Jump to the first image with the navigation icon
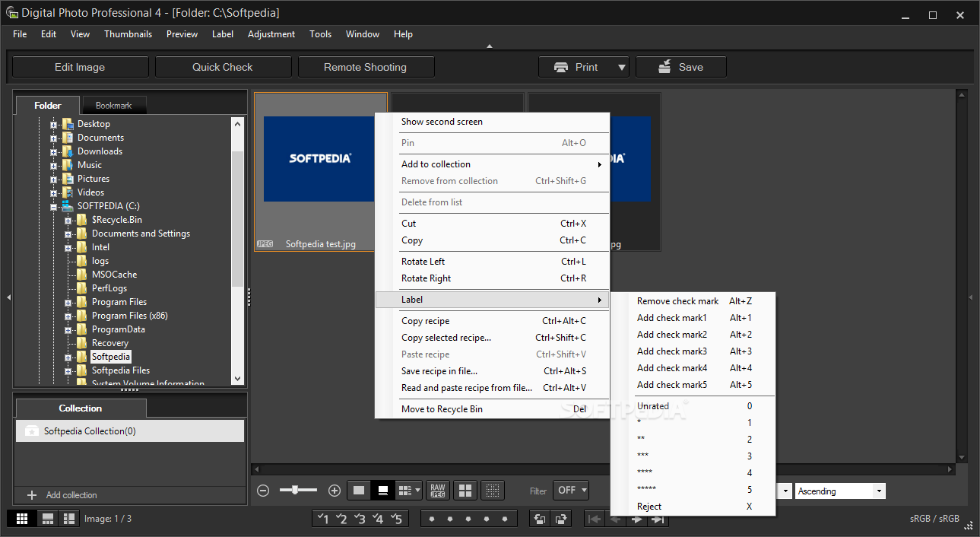Screen dimensions: 980x537 click(595, 519)
